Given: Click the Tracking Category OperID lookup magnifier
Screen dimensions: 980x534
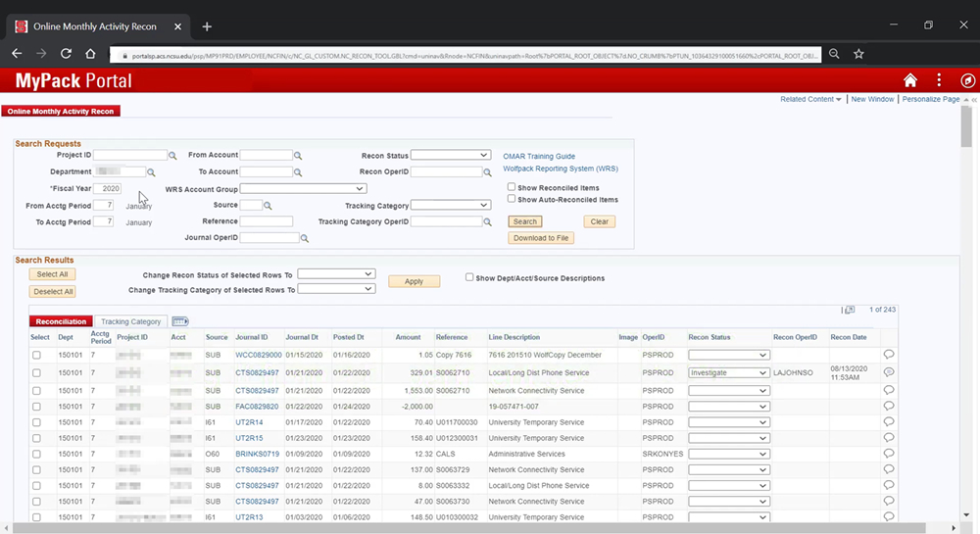Looking at the screenshot, I should click(487, 221).
